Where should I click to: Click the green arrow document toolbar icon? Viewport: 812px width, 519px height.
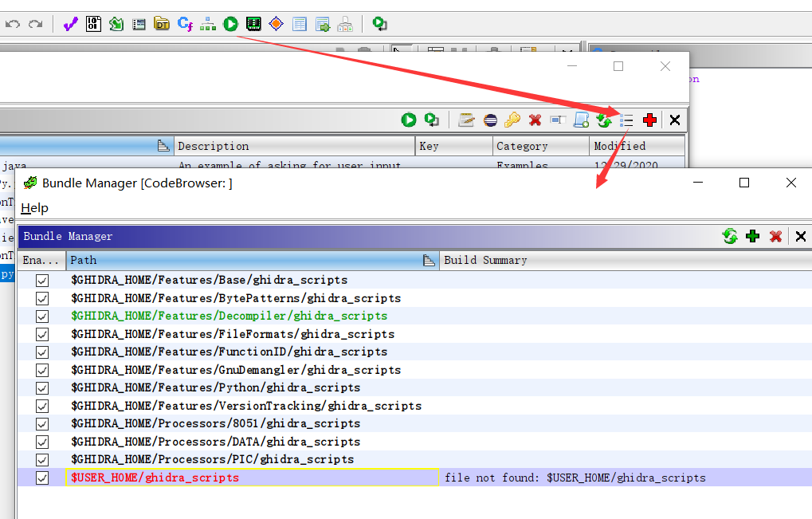116,24
